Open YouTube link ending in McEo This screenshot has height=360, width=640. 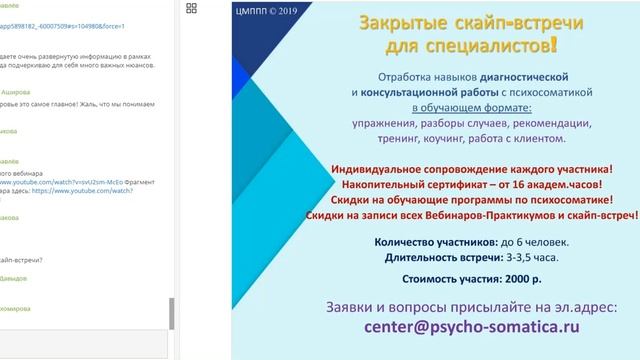point(61,182)
